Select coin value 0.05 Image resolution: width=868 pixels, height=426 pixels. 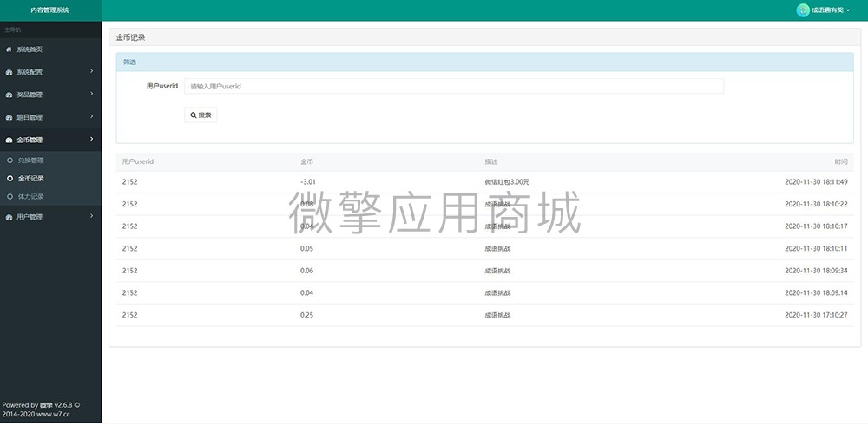pyautogui.click(x=306, y=248)
